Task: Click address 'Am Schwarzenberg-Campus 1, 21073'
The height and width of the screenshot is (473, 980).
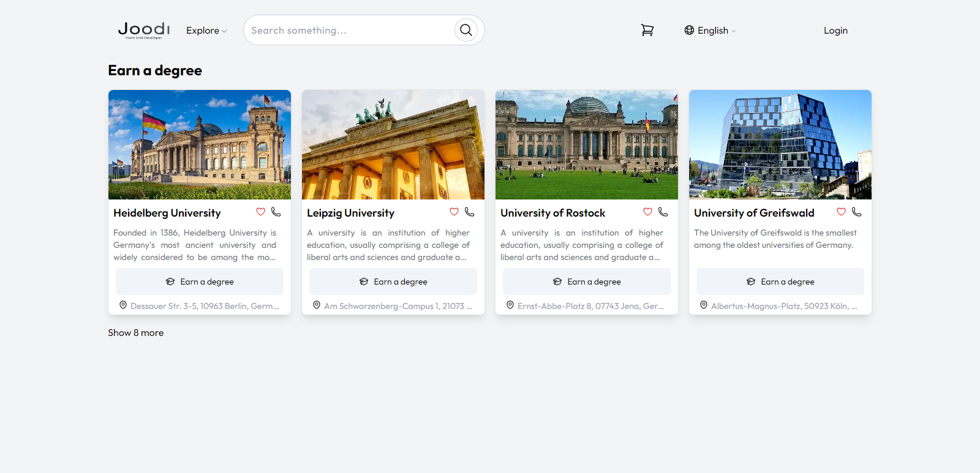Action: coord(398,306)
